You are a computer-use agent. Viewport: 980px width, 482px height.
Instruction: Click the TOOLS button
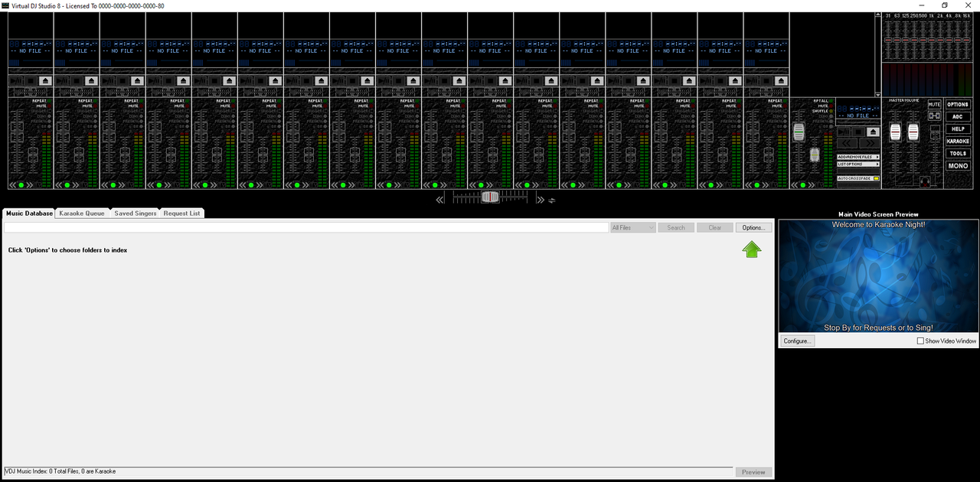tap(958, 154)
